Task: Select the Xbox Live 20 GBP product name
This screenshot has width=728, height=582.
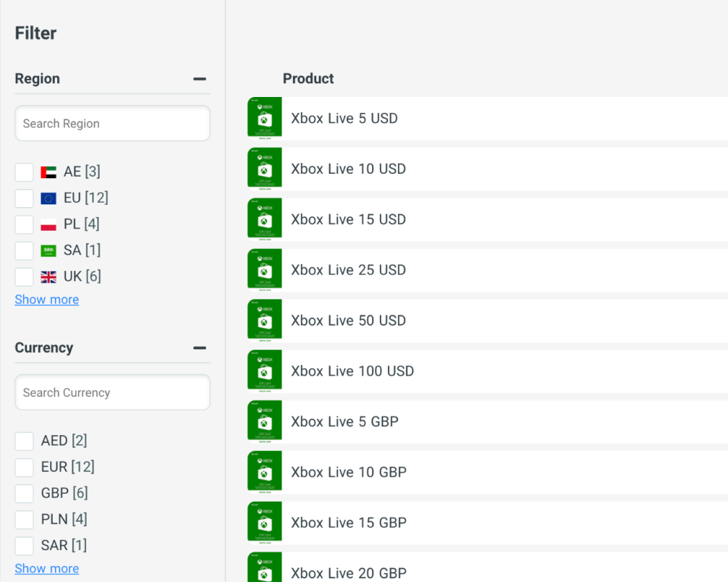Action: coord(349,573)
